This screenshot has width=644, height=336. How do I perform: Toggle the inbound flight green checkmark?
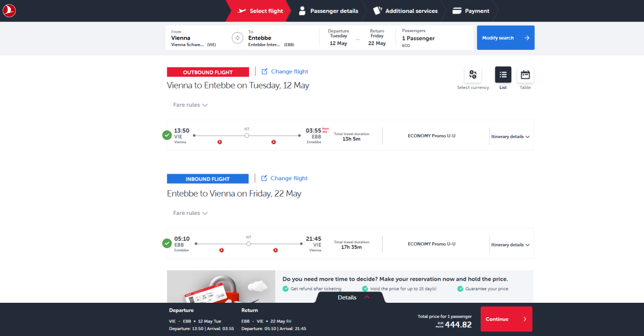tap(167, 243)
